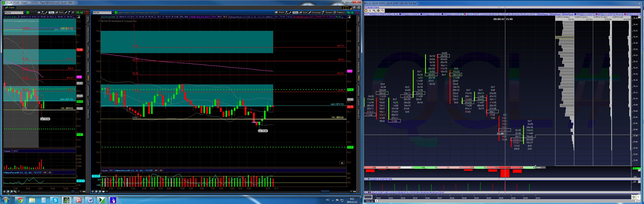Viewport: 644px width, 204px height.
Task: Open the Style menu in main chart
Action: pos(303,12)
